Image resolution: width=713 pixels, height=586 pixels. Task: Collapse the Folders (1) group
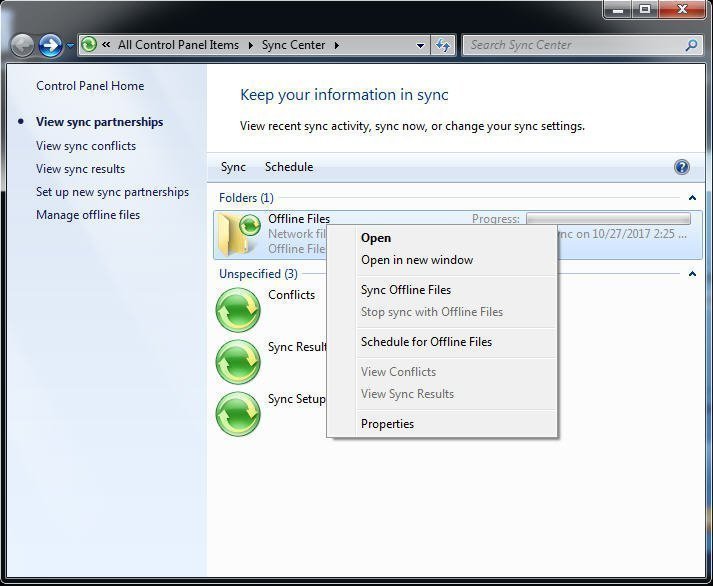point(692,198)
